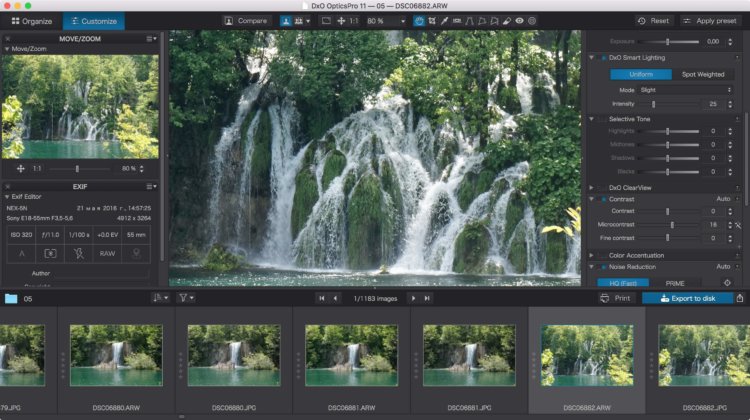Open the EXIF panel menu

[x=151, y=187]
